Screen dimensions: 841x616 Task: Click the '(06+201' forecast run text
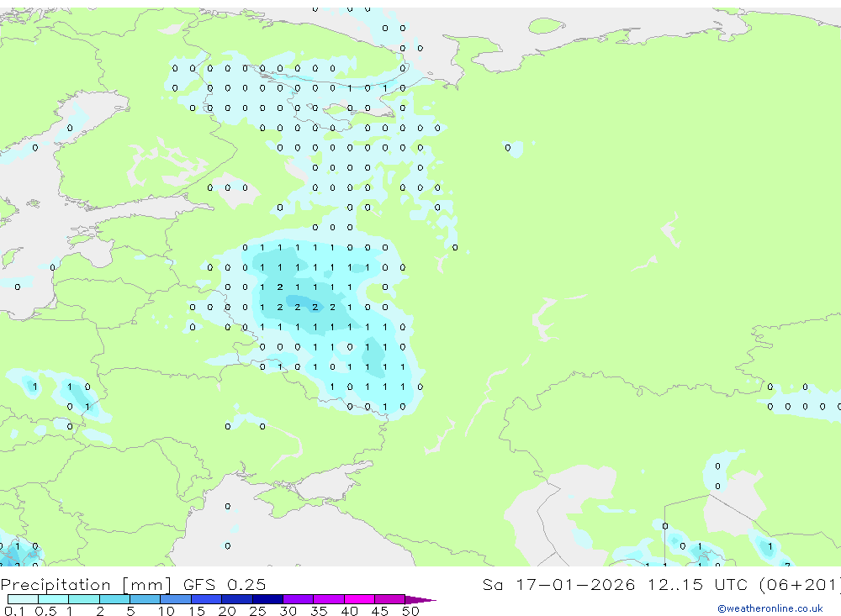click(801, 584)
